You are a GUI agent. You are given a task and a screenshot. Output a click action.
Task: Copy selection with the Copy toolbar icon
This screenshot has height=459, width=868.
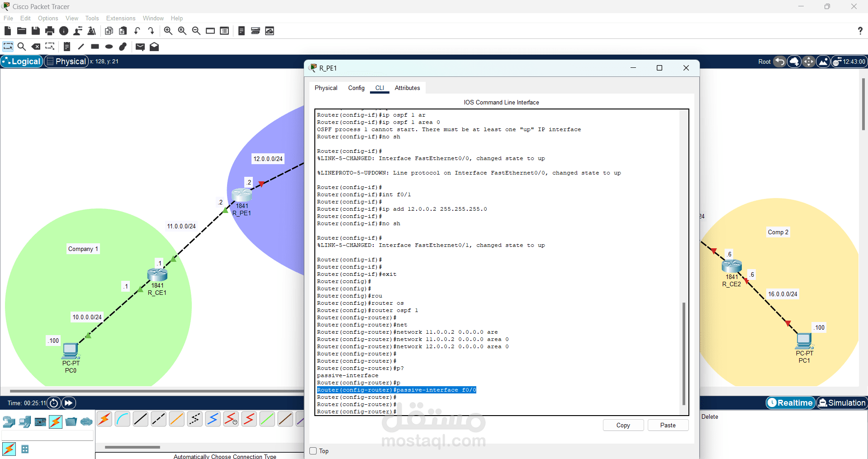pyautogui.click(x=109, y=31)
